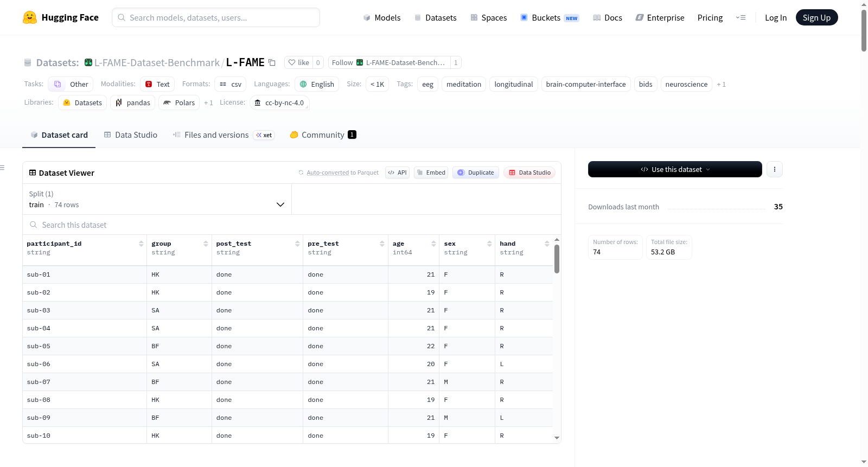Select the pandas library tag
Viewport: 868px width, 467px height.
tap(133, 103)
